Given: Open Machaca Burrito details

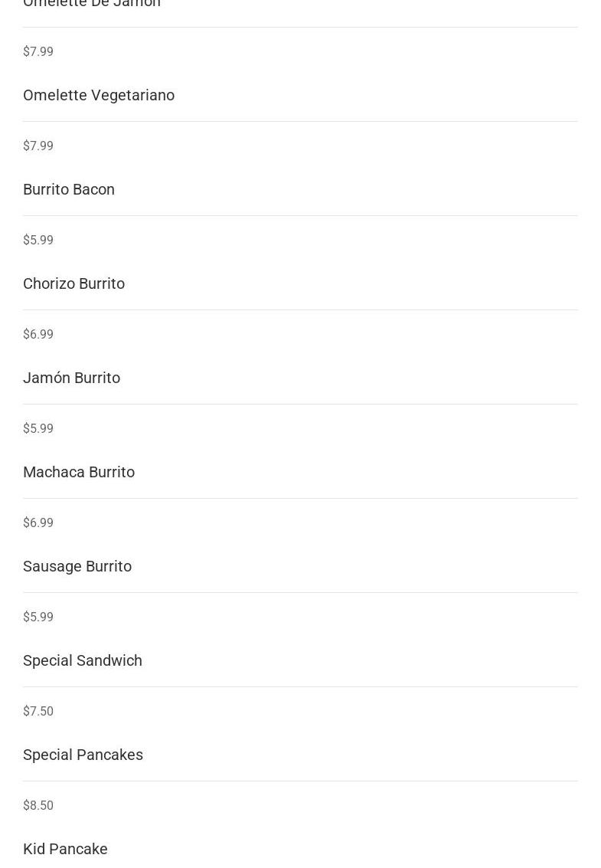Looking at the screenshot, I should coord(79,472).
